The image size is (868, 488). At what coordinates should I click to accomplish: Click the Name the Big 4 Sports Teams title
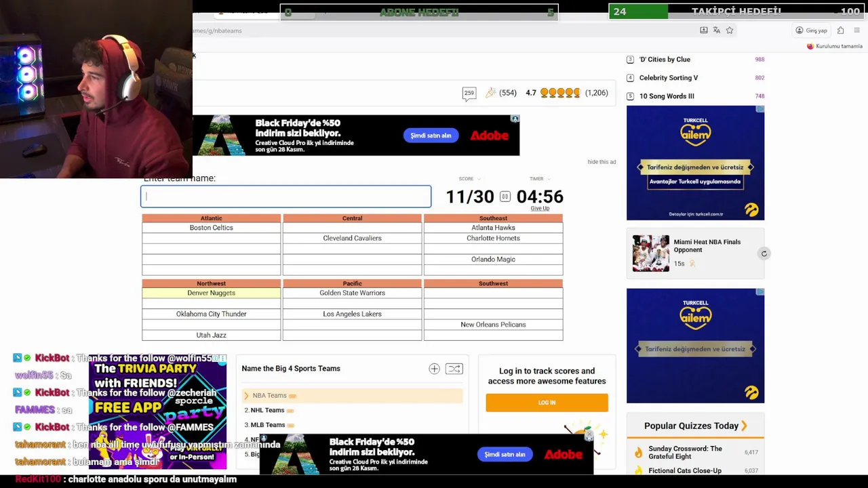coord(291,369)
